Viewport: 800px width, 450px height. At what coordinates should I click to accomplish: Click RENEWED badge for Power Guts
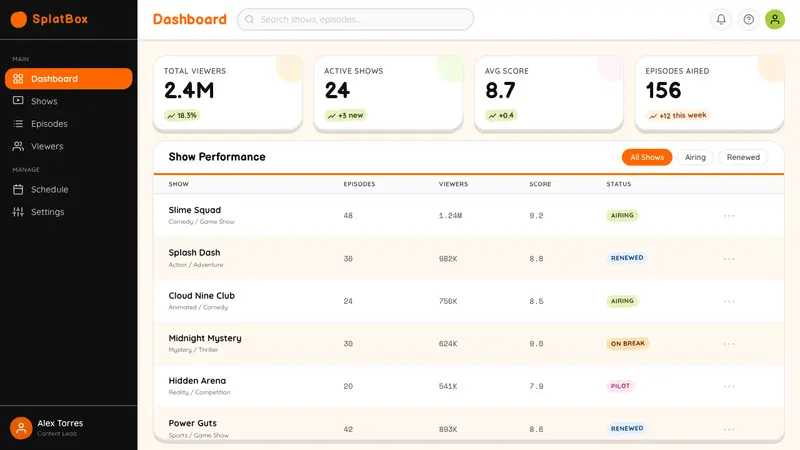click(x=627, y=429)
